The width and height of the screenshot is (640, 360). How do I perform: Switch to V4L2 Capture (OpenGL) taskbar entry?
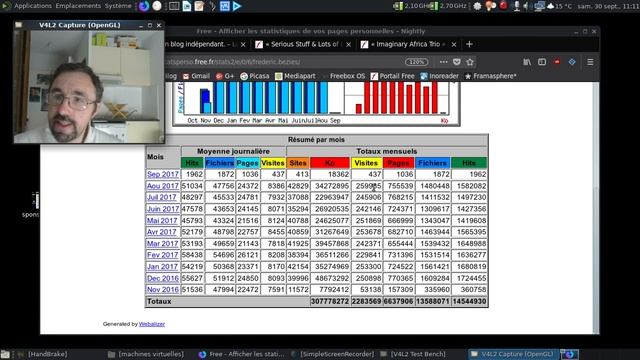[x=513, y=354]
